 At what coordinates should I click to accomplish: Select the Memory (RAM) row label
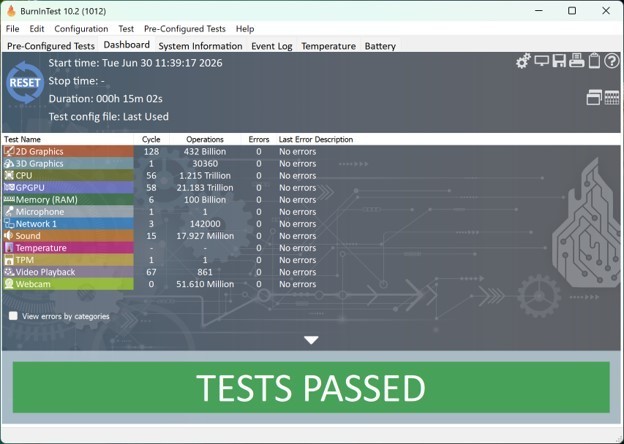coord(47,199)
